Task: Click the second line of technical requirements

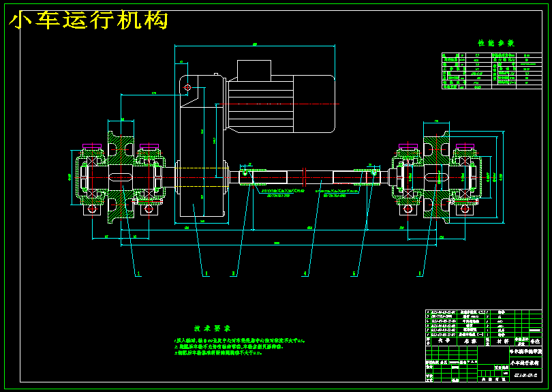Action: click(x=228, y=346)
